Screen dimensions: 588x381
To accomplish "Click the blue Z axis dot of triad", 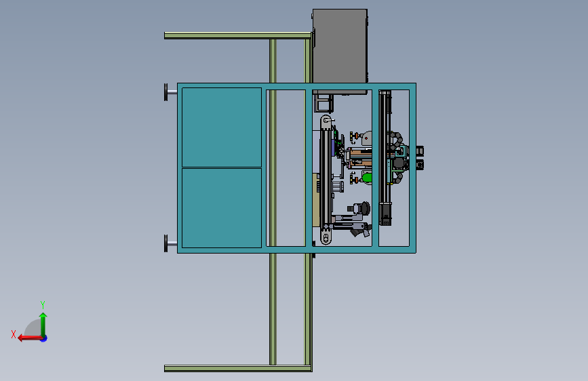I will pyautogui.click(x=44, y=338).
